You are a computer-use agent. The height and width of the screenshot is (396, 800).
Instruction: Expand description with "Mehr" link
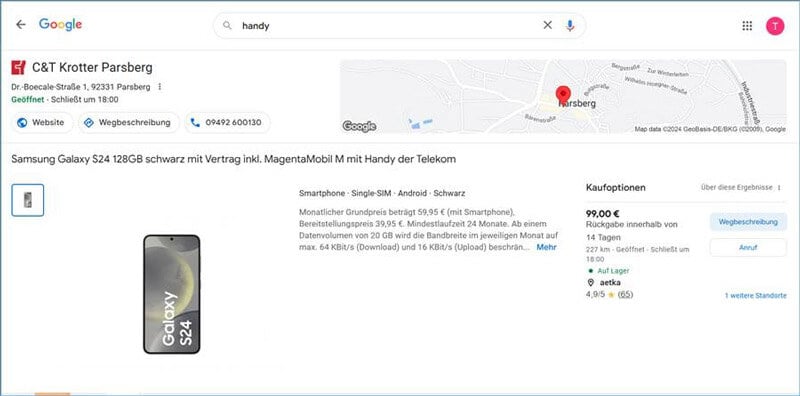(546, 247)
